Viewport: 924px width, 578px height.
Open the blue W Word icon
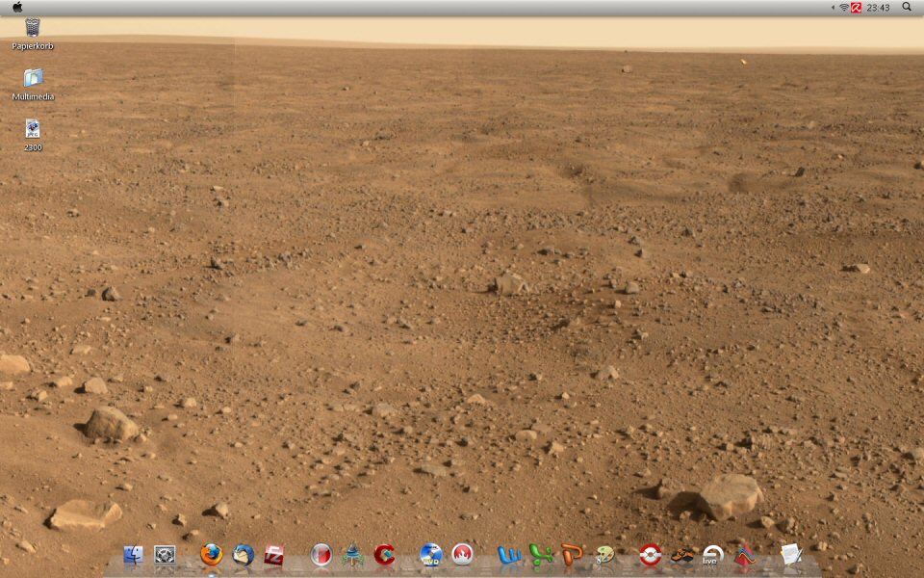tap(509, 555)
